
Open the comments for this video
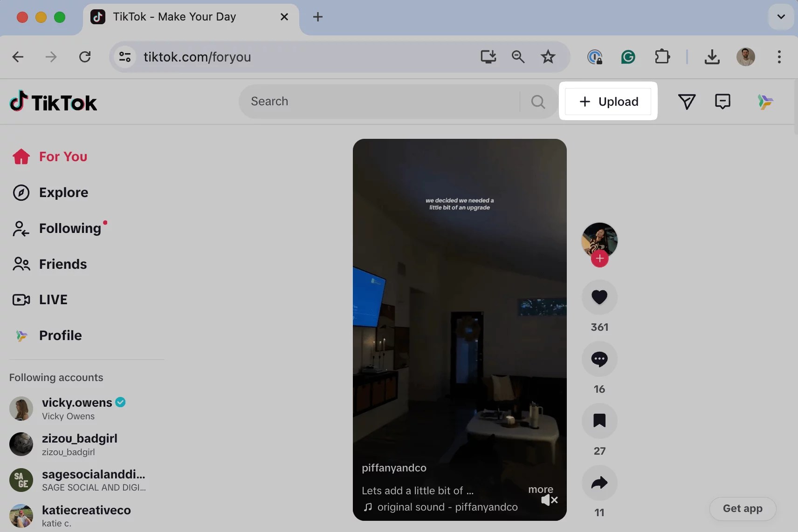point(599,359)
